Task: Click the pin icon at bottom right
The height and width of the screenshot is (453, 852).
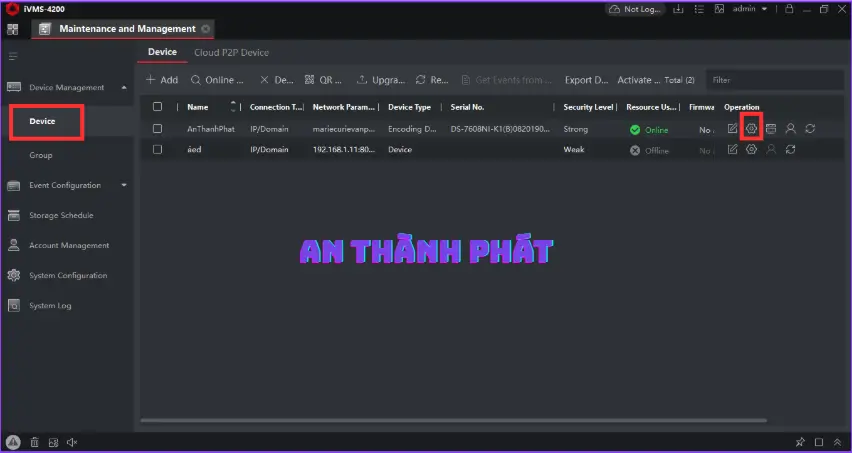Action: click(x=800, y=442)
